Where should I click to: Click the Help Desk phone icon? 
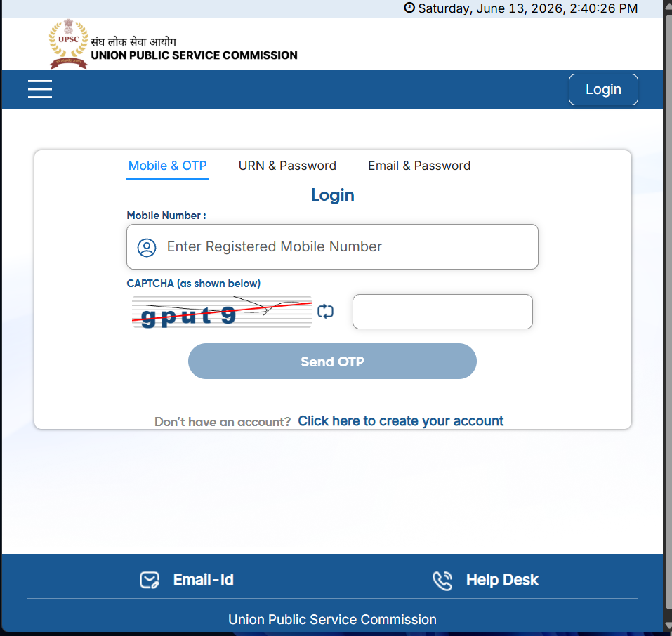tap(442, 581)
